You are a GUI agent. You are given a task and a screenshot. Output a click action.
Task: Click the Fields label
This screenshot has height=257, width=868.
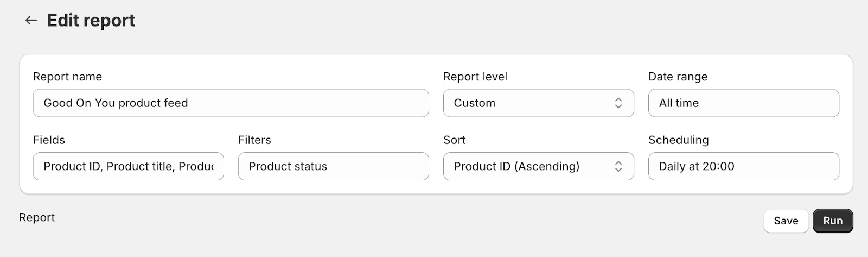pos(49,140)
